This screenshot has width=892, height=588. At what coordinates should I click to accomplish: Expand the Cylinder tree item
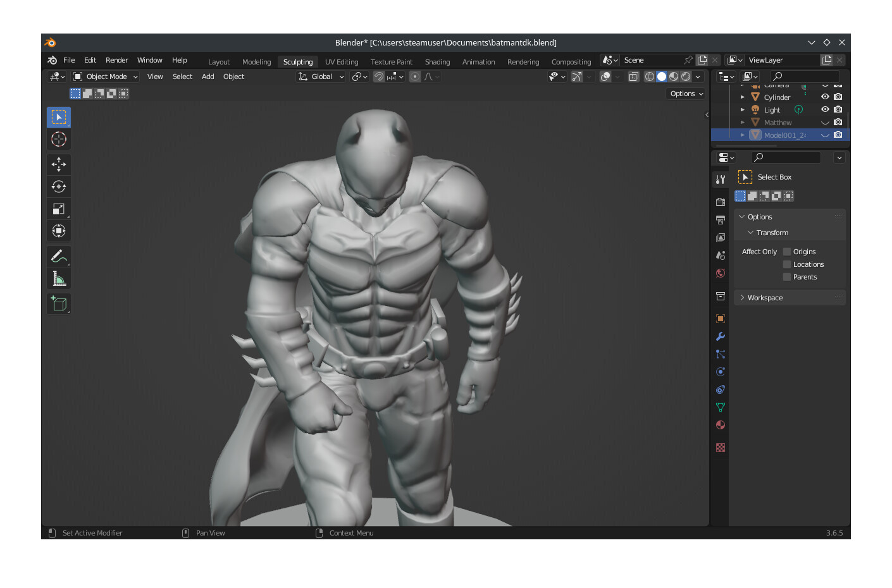pyautogui.click(x=743, y=97)
